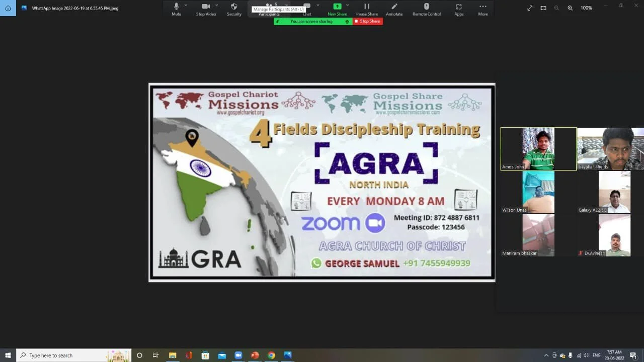Zoom out magnifier in photo viewer
This screenshot has height=362, width=644.
coord(556,8)
